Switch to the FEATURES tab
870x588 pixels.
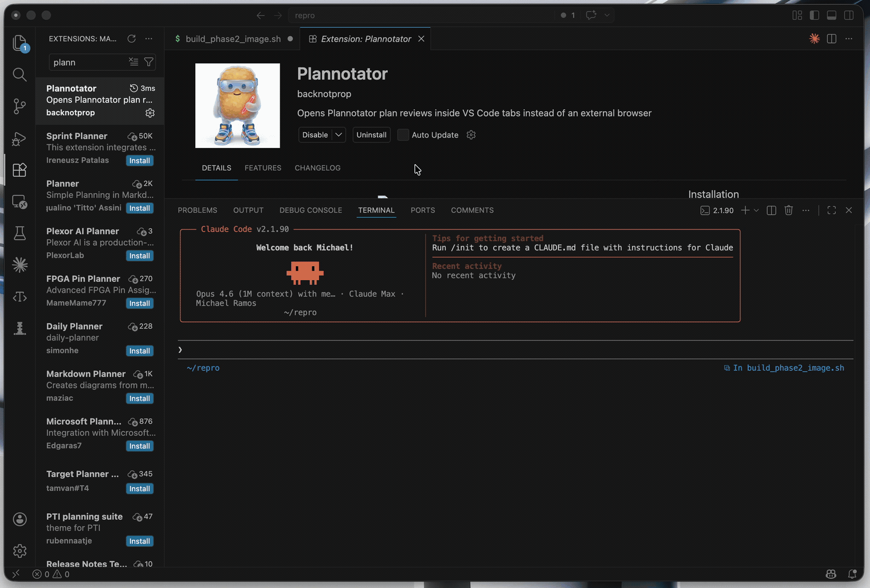tap(263, 168)
